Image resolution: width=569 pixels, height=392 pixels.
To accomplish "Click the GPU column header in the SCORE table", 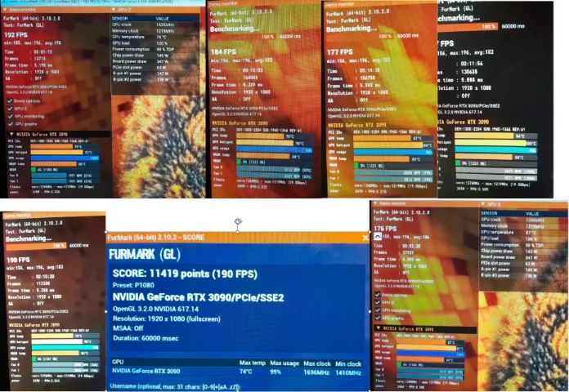I will pos(118,362).
